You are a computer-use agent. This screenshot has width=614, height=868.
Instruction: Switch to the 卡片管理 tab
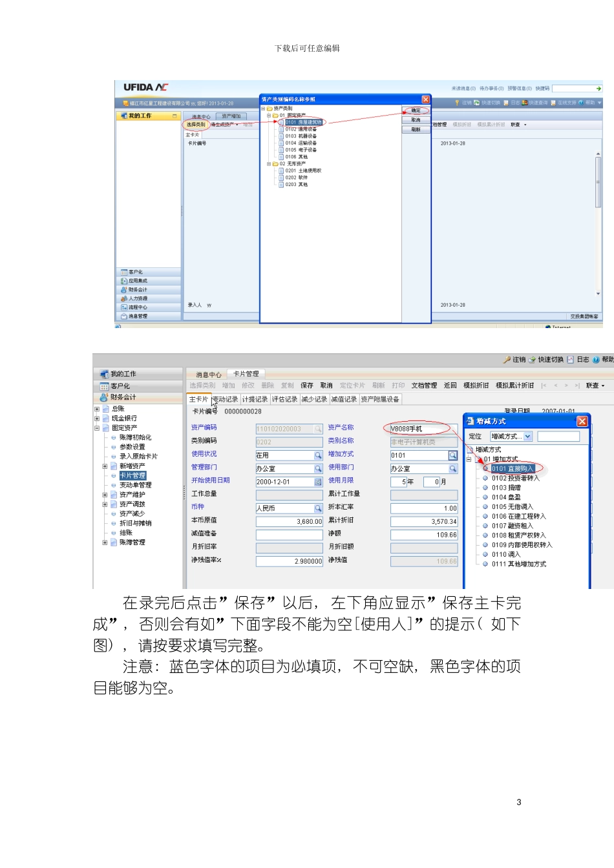[x=246, y=374]
